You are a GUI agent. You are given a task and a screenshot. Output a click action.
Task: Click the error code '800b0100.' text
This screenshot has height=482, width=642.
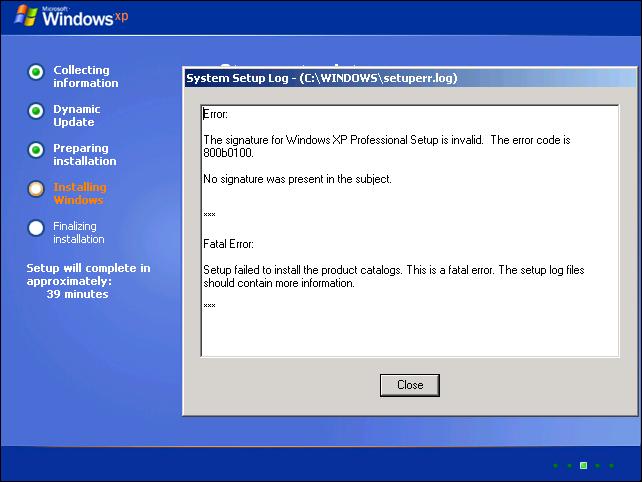[228, 153]
